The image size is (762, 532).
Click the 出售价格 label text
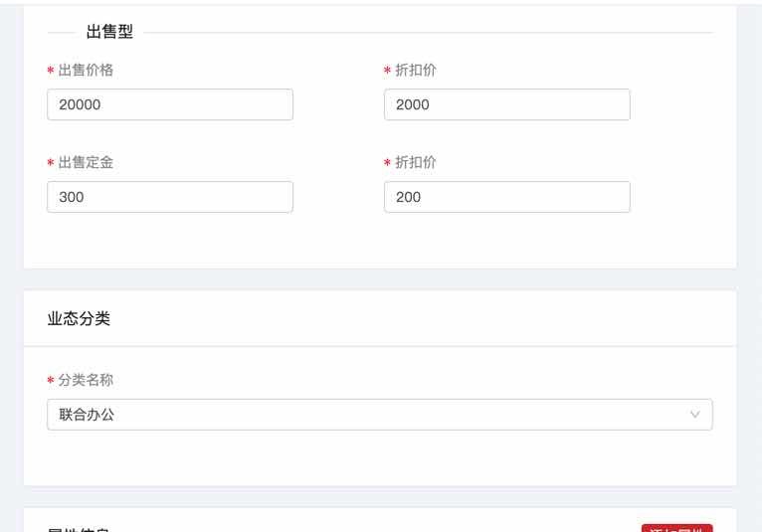(86, 70)
